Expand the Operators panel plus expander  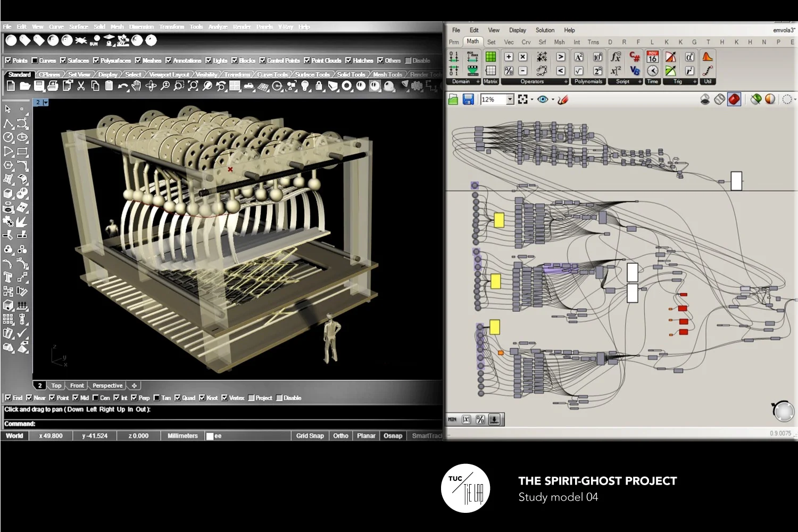[x=566, y=82]
